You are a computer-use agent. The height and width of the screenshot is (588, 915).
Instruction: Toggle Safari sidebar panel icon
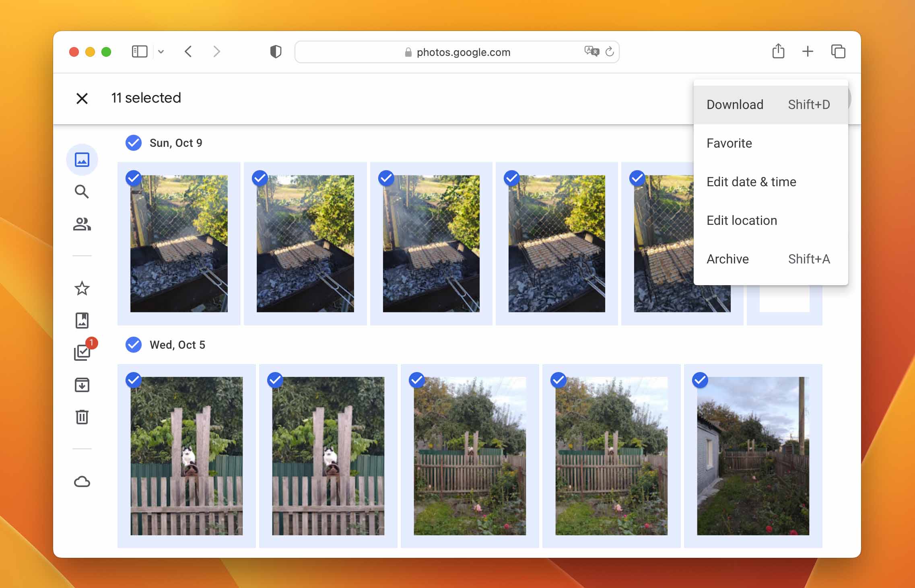click(x=140, y=51)
